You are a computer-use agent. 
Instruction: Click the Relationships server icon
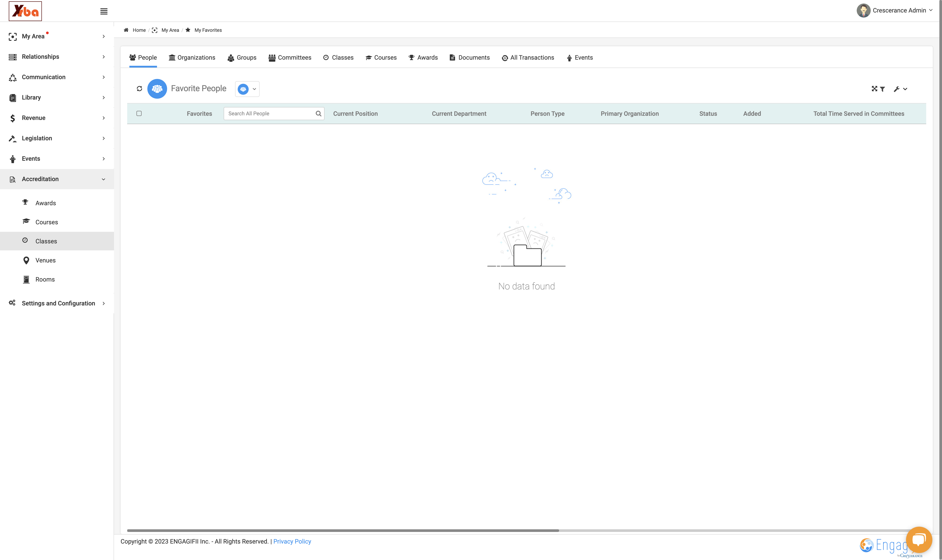click(x=13, y=57)
